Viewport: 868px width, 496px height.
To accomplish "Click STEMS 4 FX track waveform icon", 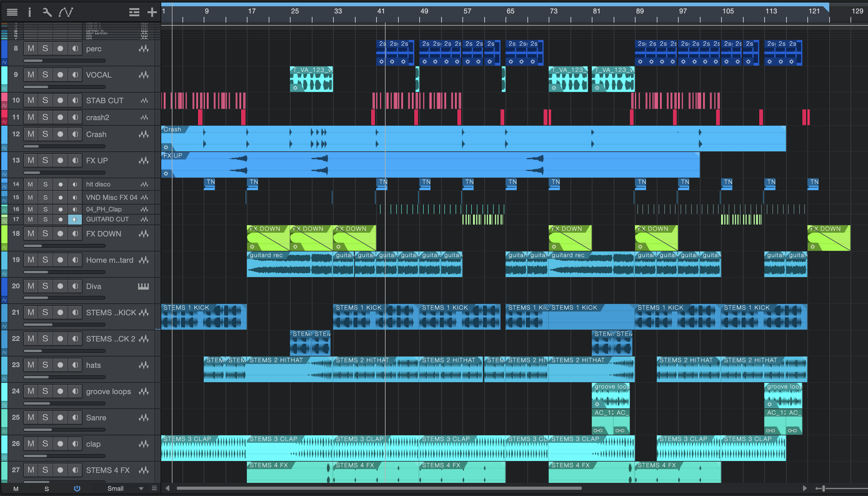I will coord(144,470).
